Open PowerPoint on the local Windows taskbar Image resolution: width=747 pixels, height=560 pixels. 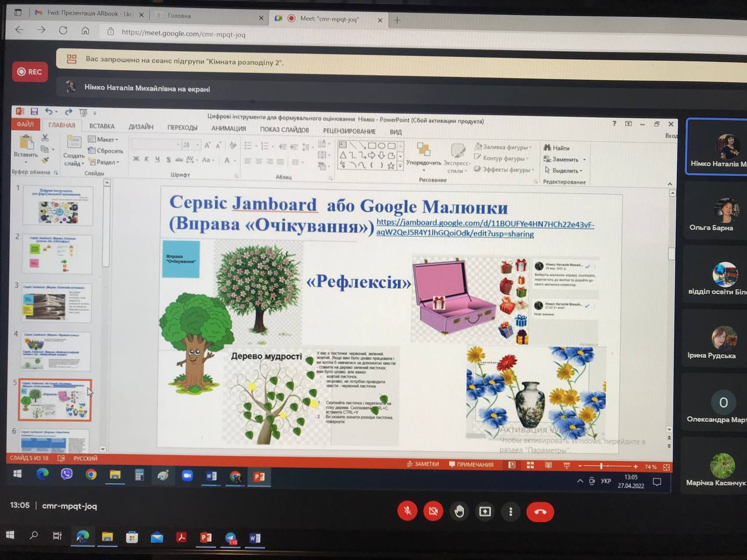206,537
